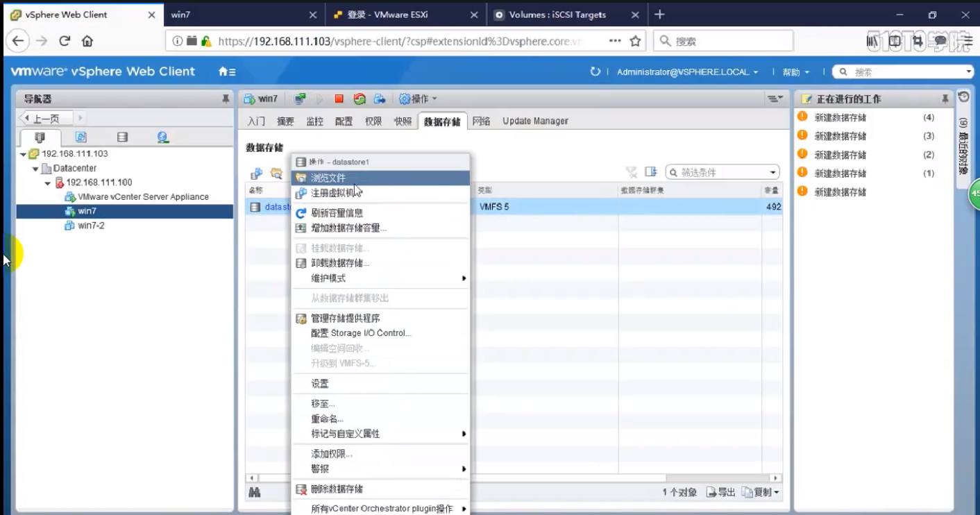The height and width of the screenshot is (515, 980).
Task: Click the 筛选条件 filter input field
Action: (722, 172)
